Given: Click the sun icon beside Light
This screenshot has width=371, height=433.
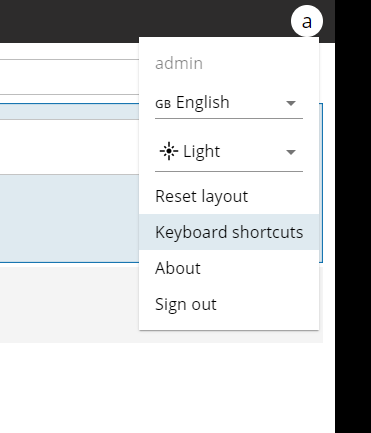Looking at the screenshot, I should click(169, 151).
